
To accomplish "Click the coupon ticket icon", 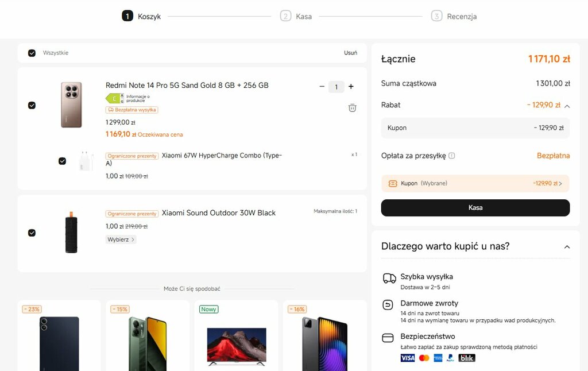I will pos(393,184).
